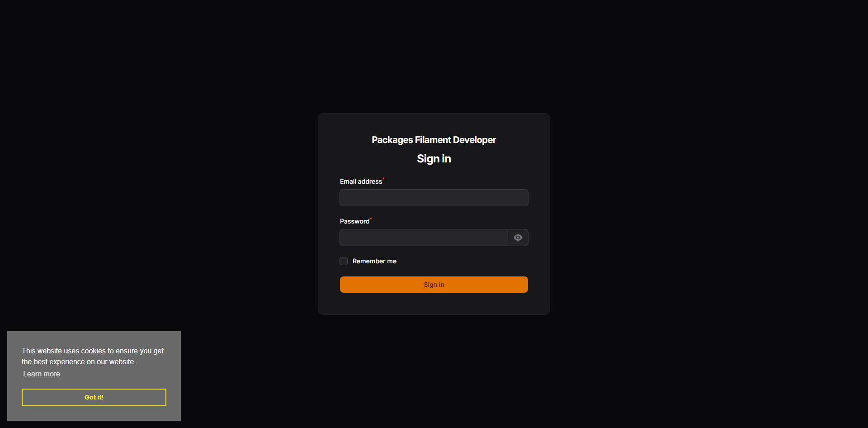868x428 pixels.
Task: Click empty space inside the sign-in card
Action: 434,303
